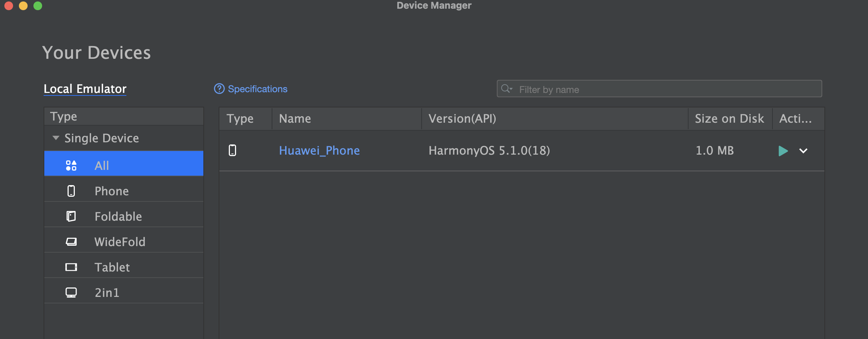Click the phone type icon in Huawei_Phone row
The width and height of the screenshot is (868, 339).
coord(232,150)
